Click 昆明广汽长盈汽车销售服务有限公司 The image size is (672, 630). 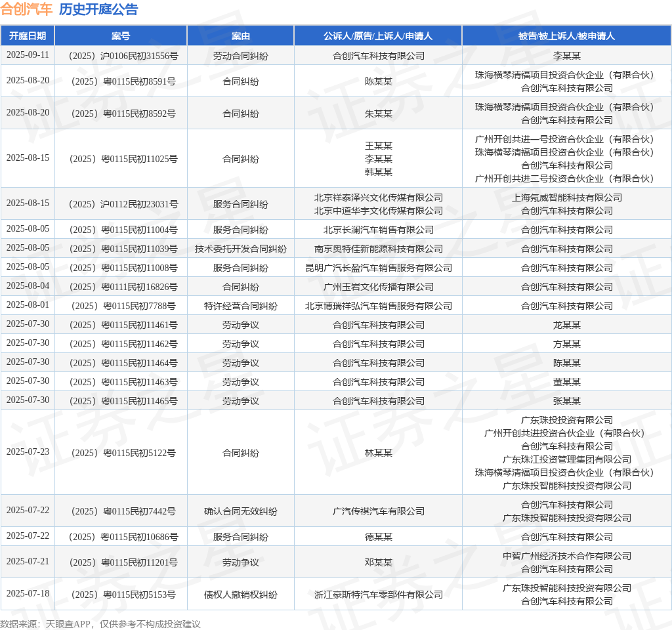(379, 268)
